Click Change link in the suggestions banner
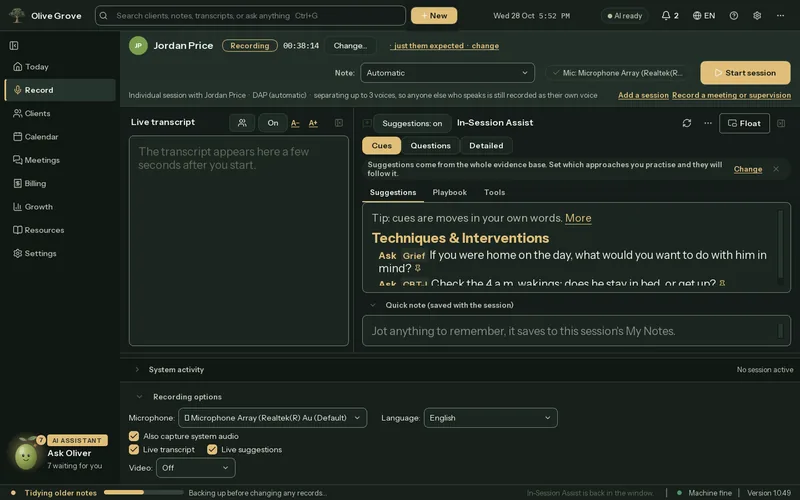The width and height of the screenshot is (800, 500). [x=748, y=169]
